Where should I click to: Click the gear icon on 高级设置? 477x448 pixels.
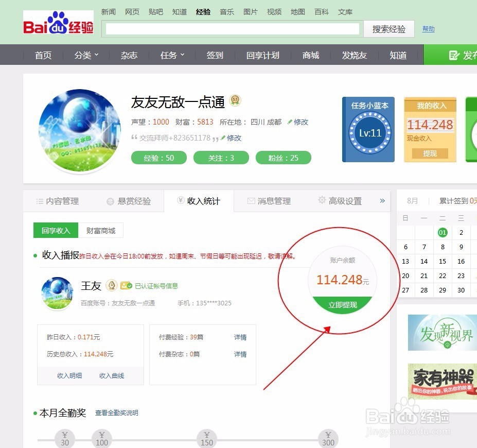(x=322, y=201)
